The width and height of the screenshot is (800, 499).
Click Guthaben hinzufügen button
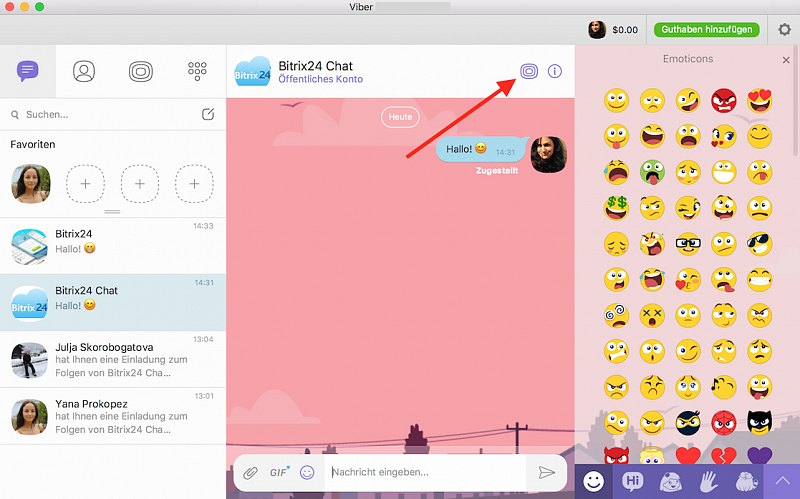(x=707, y=30)
